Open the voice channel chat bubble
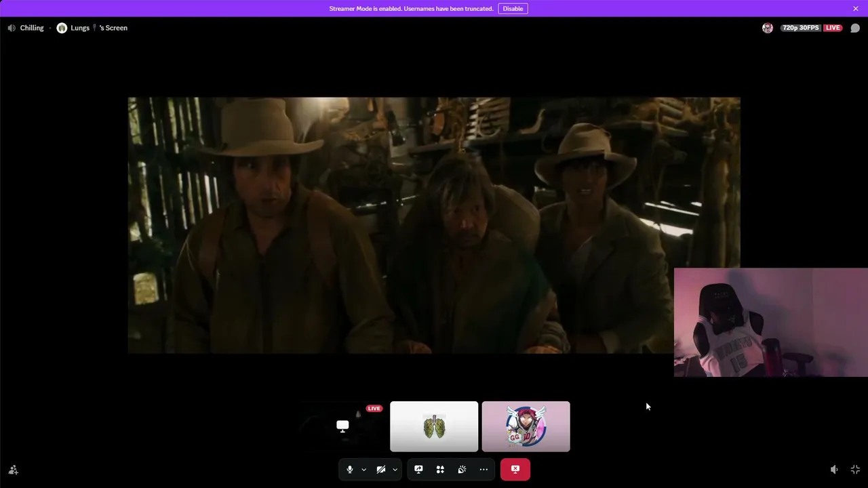The height and width of the screenshot is (488, 868). tap(855, 28)
